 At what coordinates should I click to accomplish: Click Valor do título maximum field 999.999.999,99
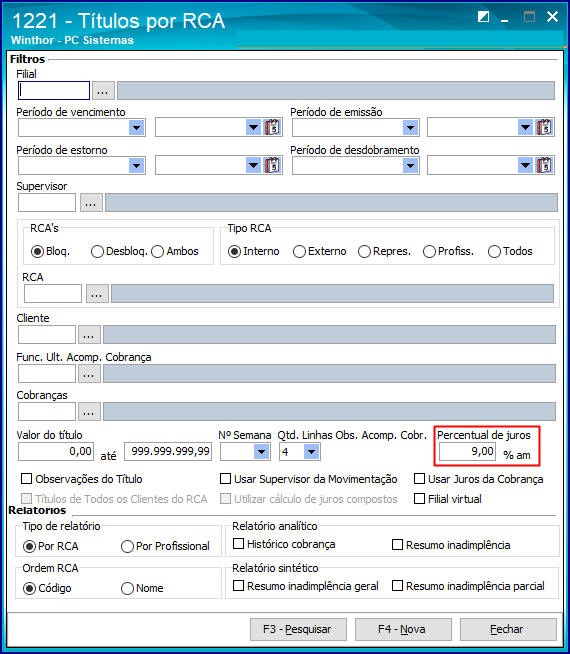coord(168,451)
